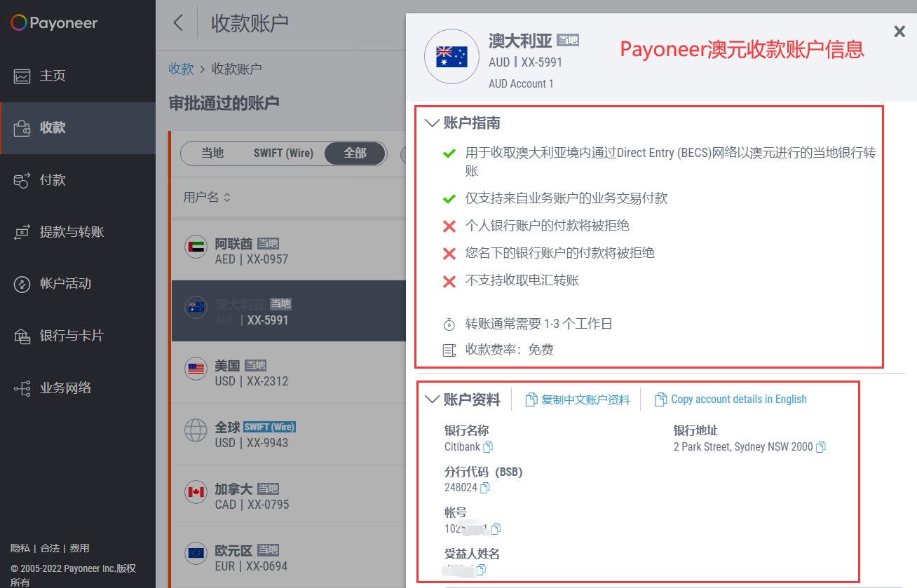
Task: Click address 2 Park Street, Sydney NSW 2000
Action: click(743, 447)
